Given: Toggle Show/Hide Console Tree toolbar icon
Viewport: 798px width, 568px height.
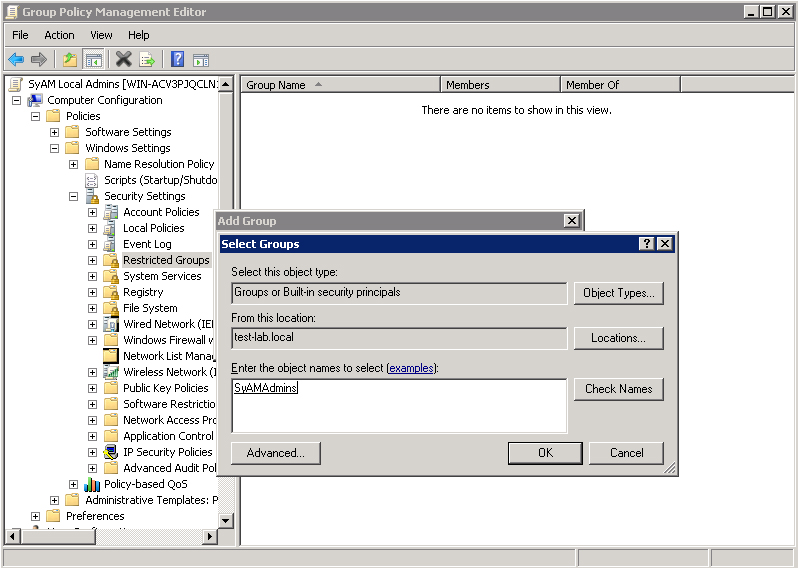Looking at the screenshot, I should point(93,60).
